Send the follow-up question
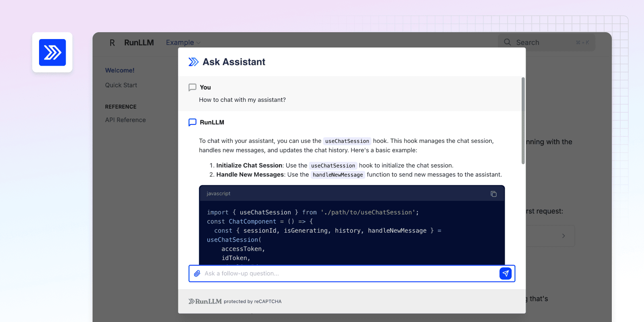The height and width of the screenshot is (322, 644). pyautogui.click(x=506, y=273)
